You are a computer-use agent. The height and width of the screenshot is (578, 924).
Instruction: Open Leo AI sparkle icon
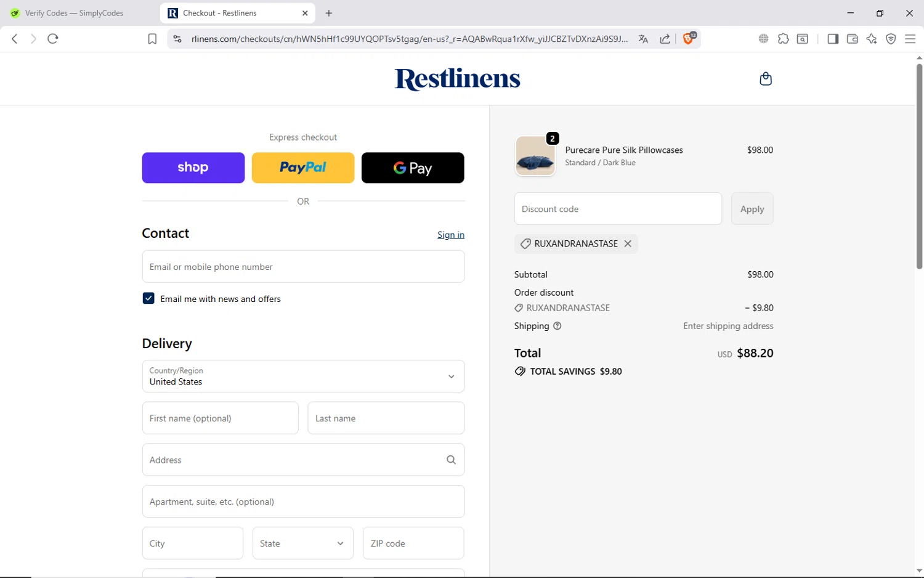tap(872, 39)
